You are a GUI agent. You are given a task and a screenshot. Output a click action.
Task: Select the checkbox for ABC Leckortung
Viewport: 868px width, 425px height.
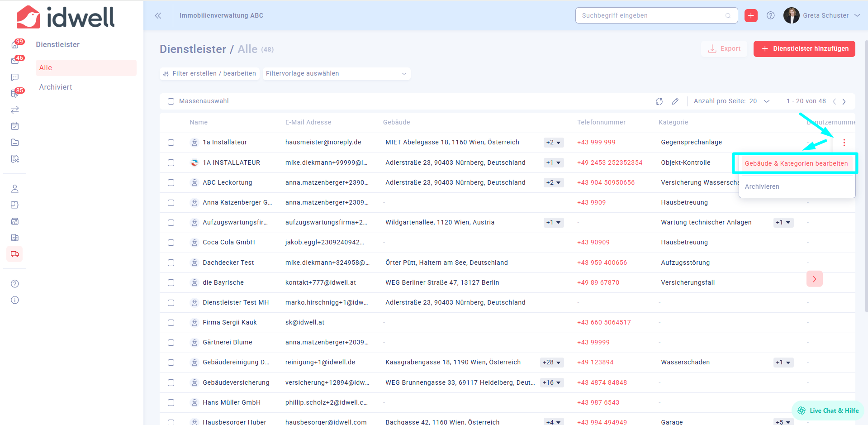[171, 183]
